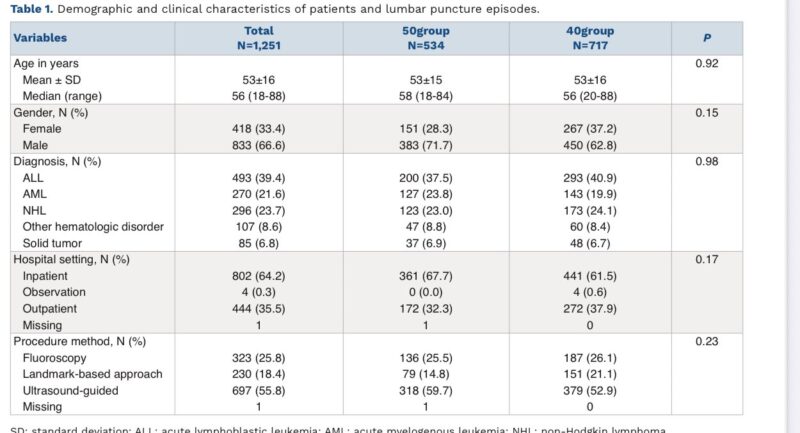The height and width of the screenshot is (433, 800).
Task: Click the Hospital setting, N (%) label
Action: [71, 259]
